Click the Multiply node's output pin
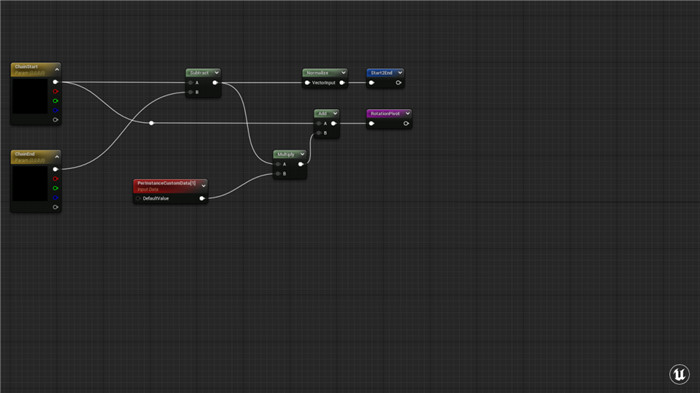Screen dimensions: 700x393 [x=301, y=164]
